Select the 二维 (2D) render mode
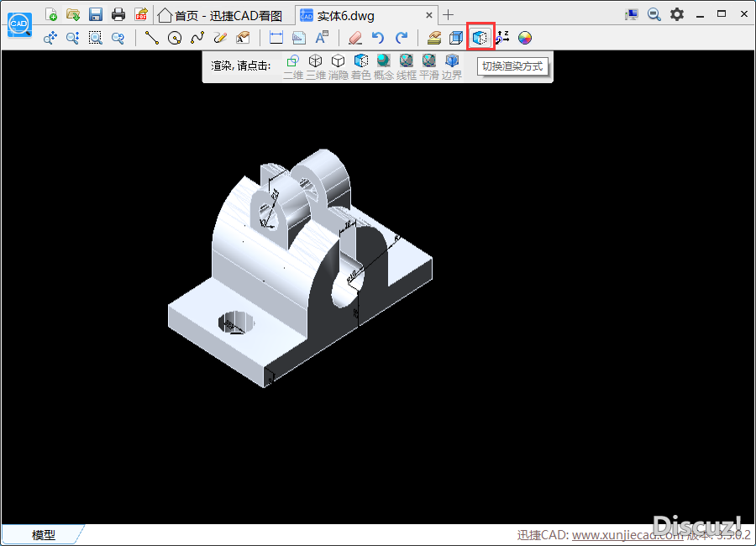Image resolution: width=756 pixels, height=546 pixels. (292, 61)
